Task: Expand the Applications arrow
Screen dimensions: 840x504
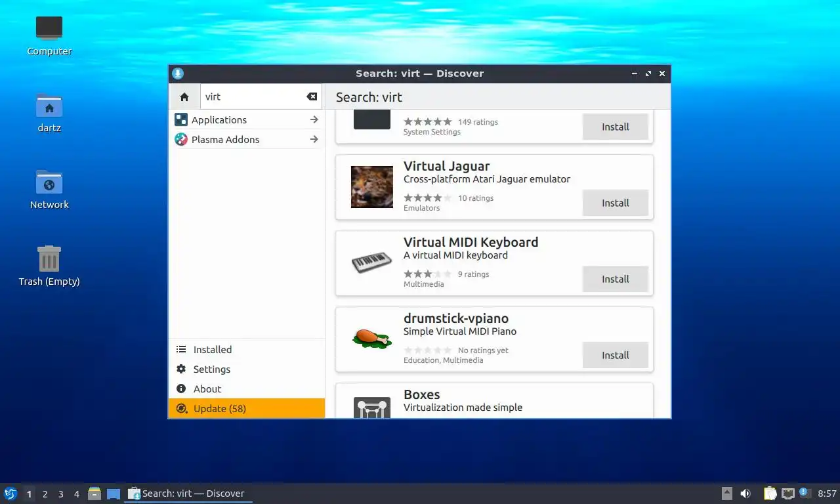Action: click(x=314, y=119)
